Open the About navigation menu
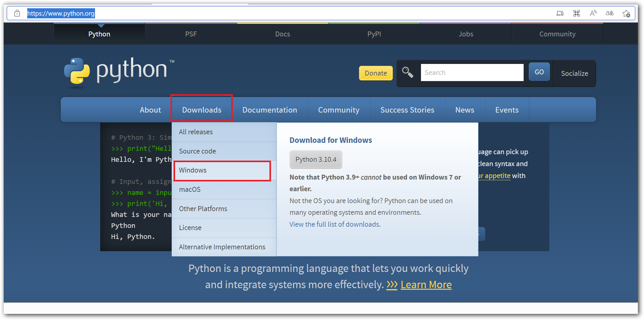This screenshot has height=320, width=644. (x=150, y=110)
